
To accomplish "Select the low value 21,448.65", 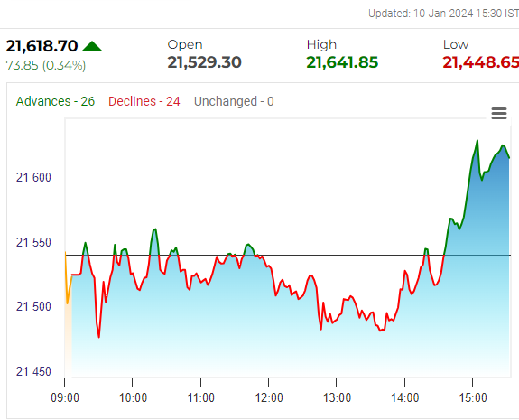I will point(480,62).
